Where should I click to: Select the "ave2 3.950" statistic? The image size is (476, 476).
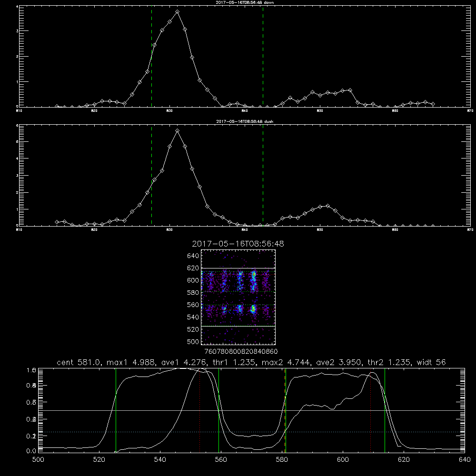coord(338,362)
